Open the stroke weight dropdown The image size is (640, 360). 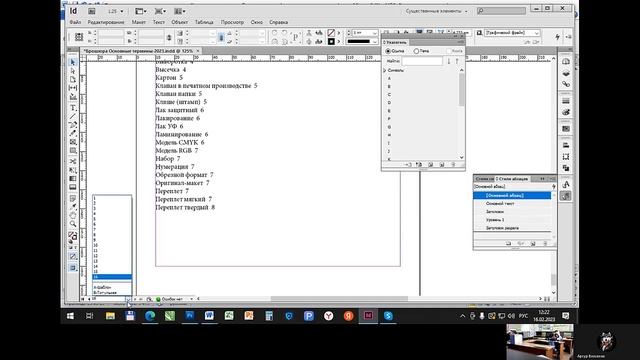375,33
